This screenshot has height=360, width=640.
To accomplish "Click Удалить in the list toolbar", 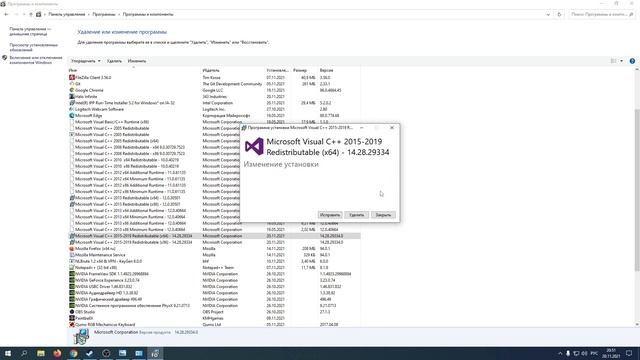I will tap(114, 61).
